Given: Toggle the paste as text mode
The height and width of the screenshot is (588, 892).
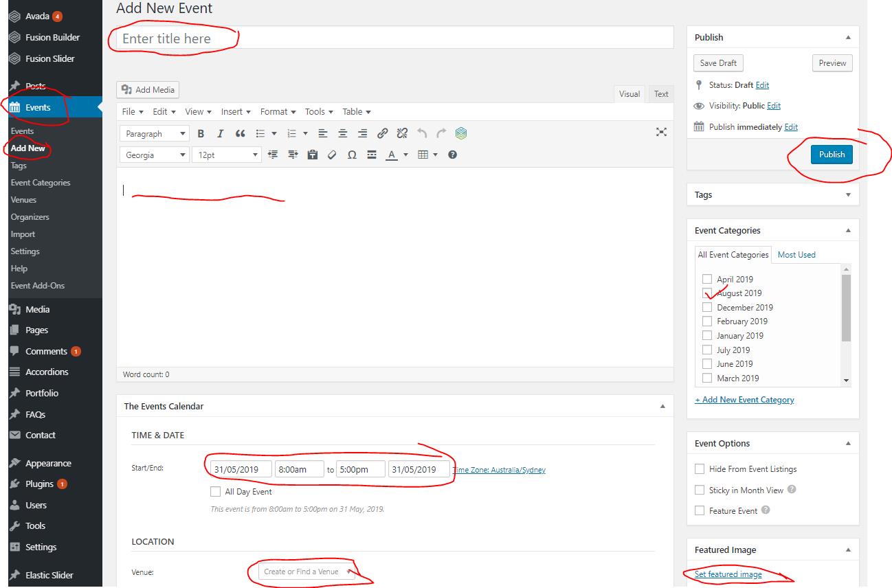Looking at the screenshot, I should (x=313, y=155).
